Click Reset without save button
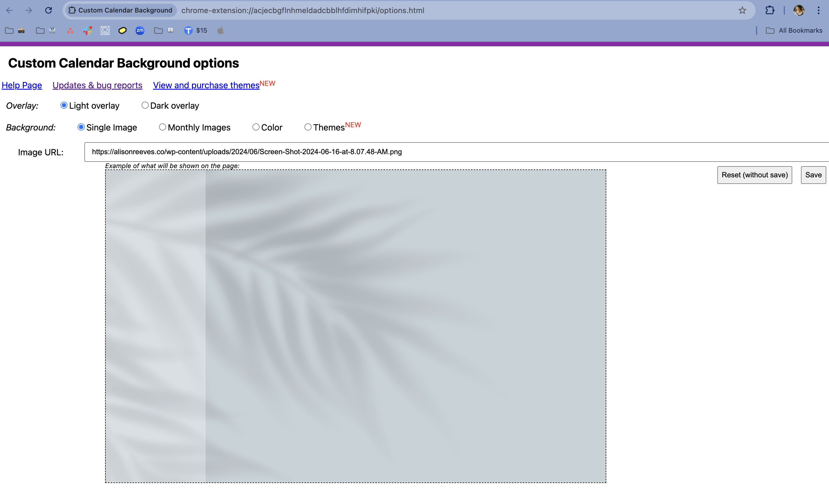Screen dimensions: 829x504 755,175
